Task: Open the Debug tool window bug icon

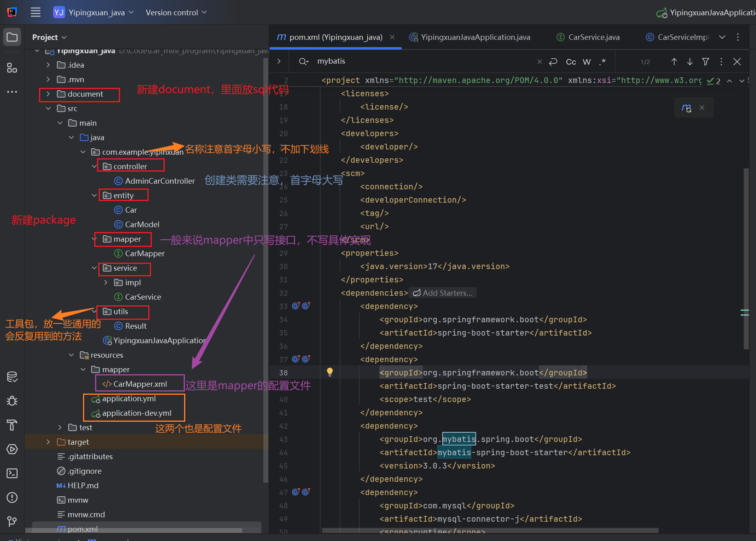Action: click(x=12, y=401)
